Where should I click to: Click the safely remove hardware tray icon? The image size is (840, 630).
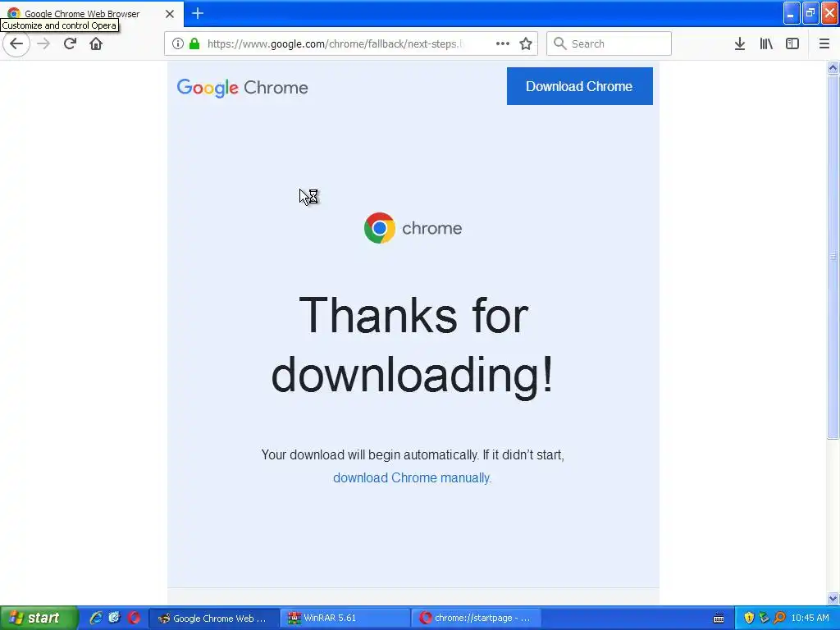[764, 619]
